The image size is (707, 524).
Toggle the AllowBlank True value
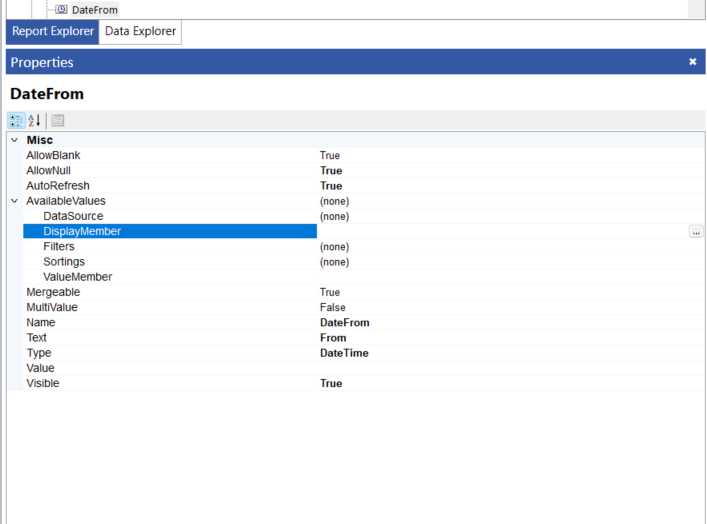(x=330, y=156)
